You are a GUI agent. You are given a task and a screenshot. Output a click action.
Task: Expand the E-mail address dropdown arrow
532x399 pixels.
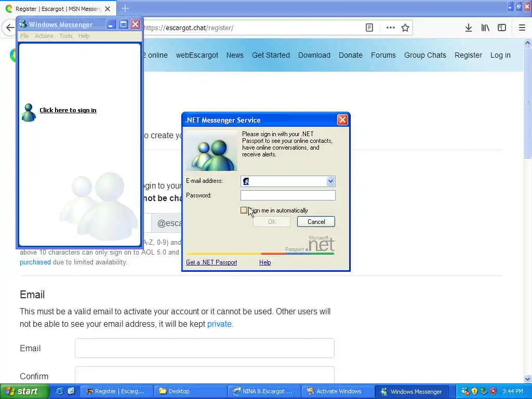click(330, 181)
